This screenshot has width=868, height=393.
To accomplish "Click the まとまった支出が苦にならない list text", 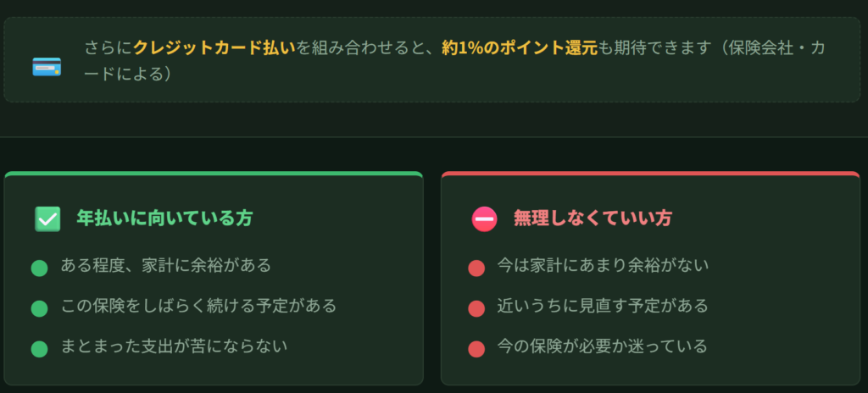I will [175, 346].
